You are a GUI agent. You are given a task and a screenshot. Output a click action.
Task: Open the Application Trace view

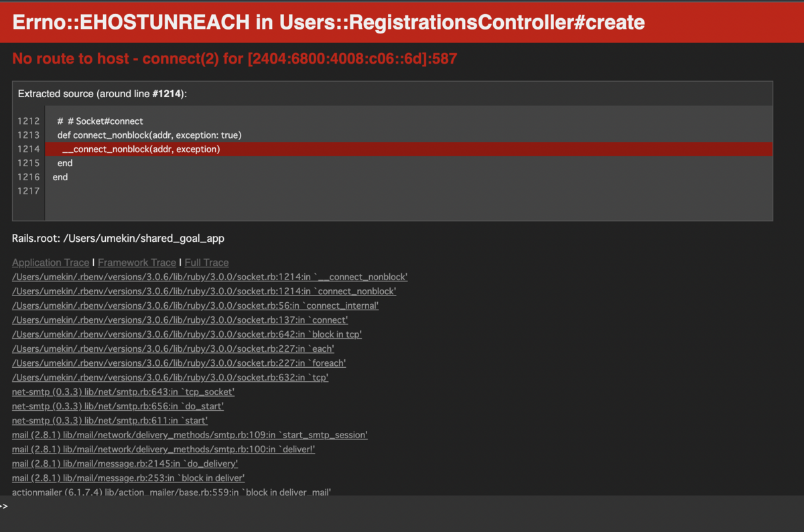click(50, 262)
